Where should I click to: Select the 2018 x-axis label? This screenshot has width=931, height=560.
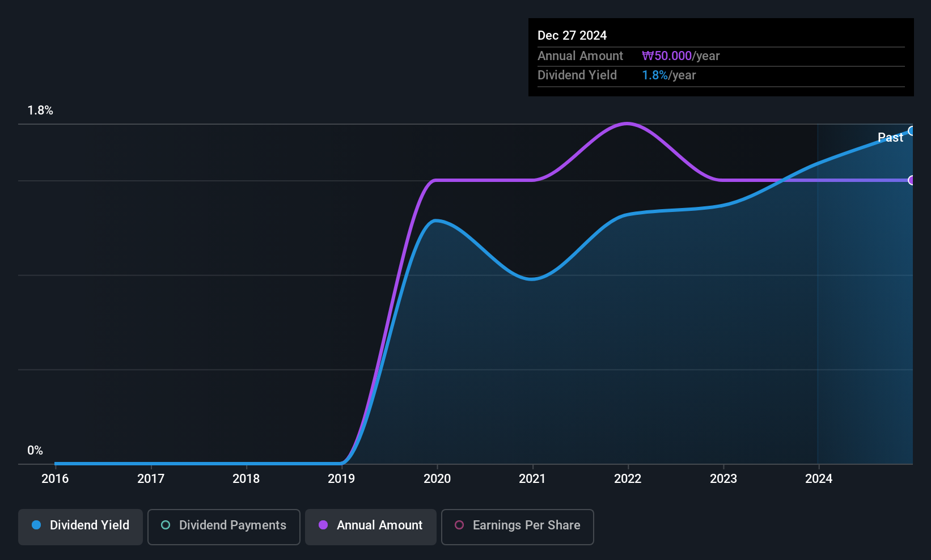246,479
